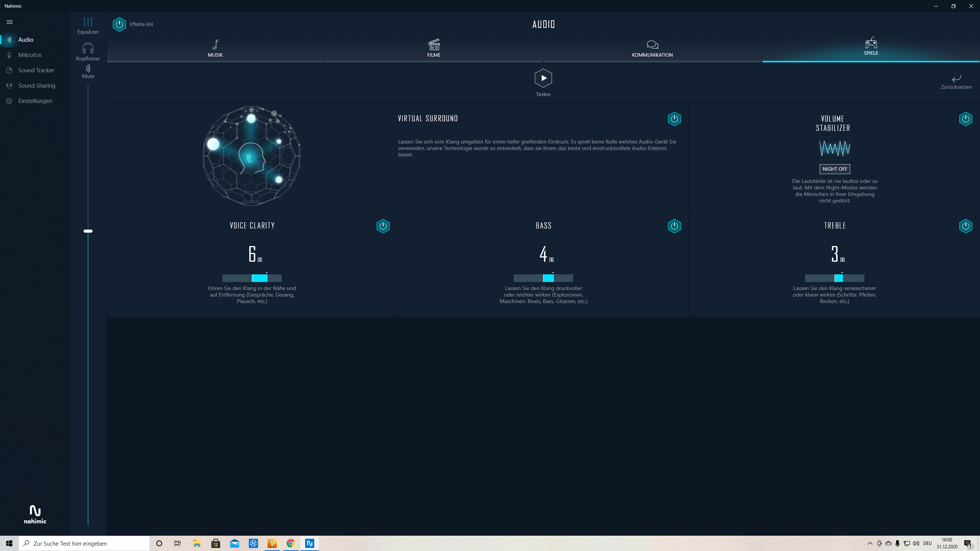Toggle the Voice Clarity power button
Viewport: 980px width, 551px height.
pyautogui.click(x=383, y=226)
